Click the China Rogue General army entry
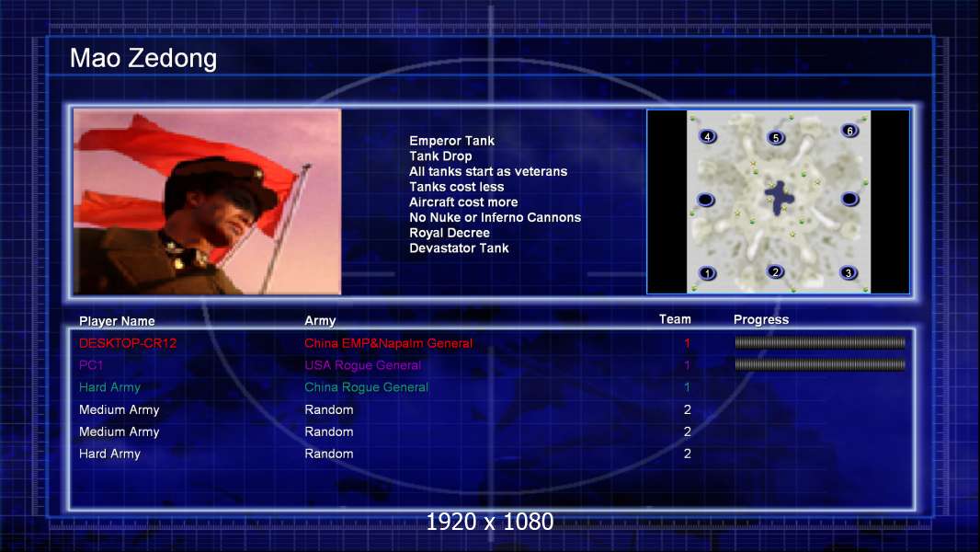This screenshot has height=552, width=980. click(x=366, y=387)
